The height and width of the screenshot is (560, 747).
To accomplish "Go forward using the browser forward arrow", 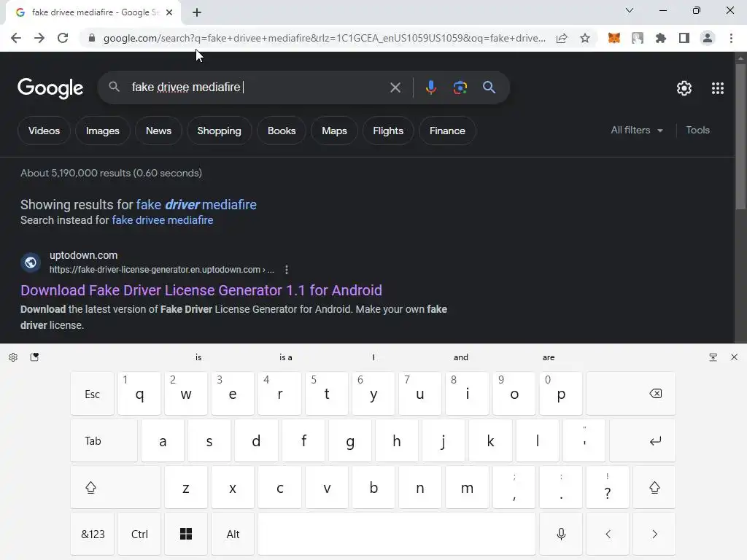I will (39, 38).
